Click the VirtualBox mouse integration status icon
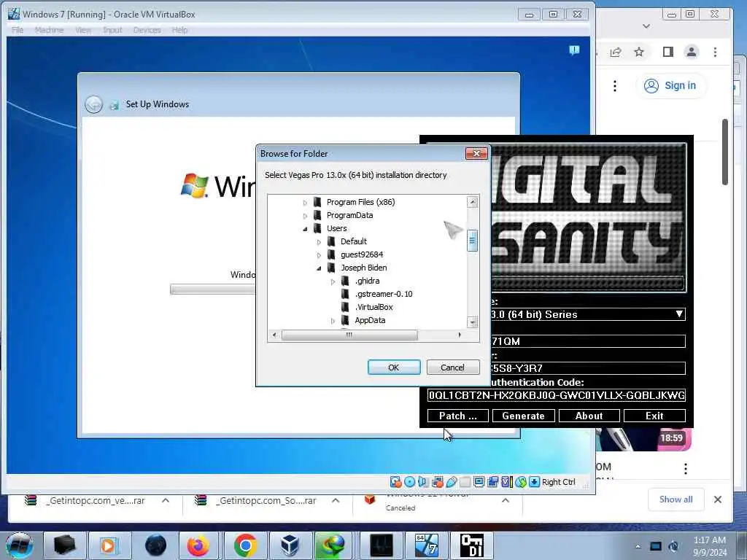This screenshot has height=560, width=747. tap(521, 482)
